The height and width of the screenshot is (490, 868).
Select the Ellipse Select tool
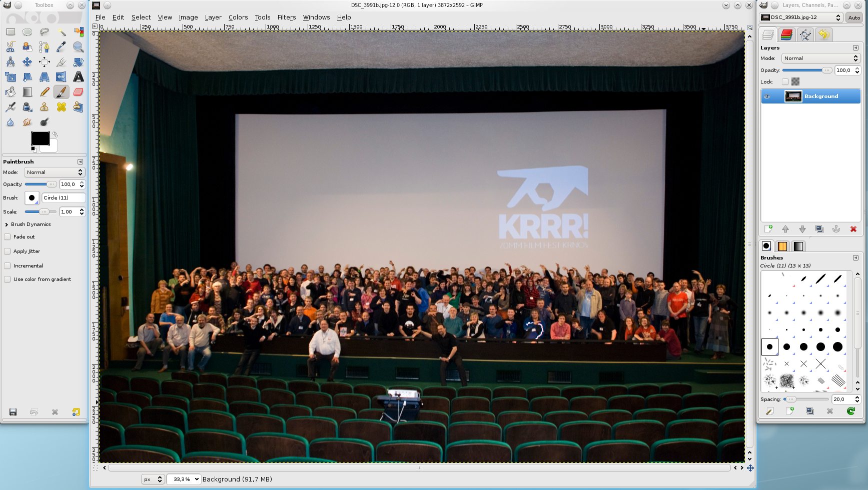click(x=28, y=32)
